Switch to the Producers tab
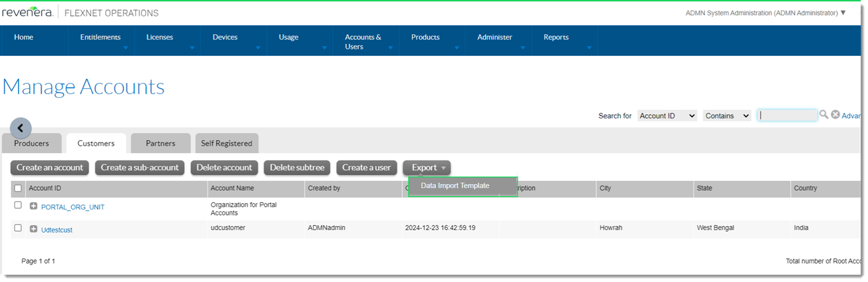868x282 pixels. click(32, 143)
